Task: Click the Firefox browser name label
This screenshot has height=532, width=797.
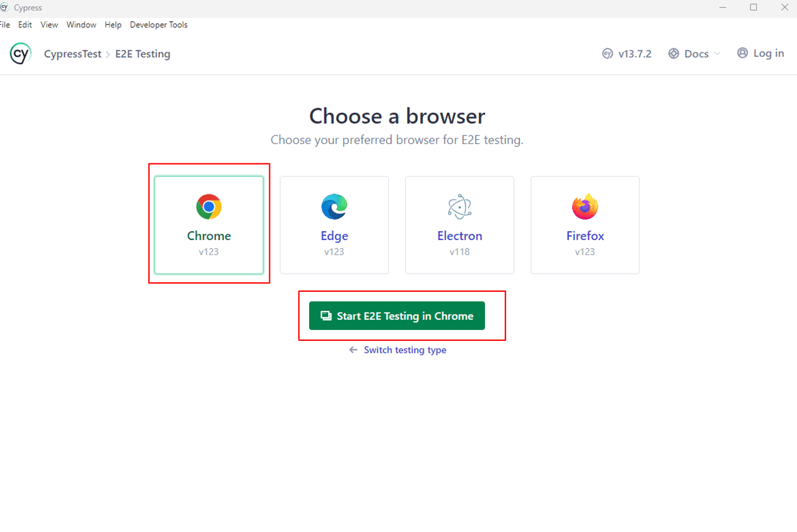Action: (x=585, y=236)
